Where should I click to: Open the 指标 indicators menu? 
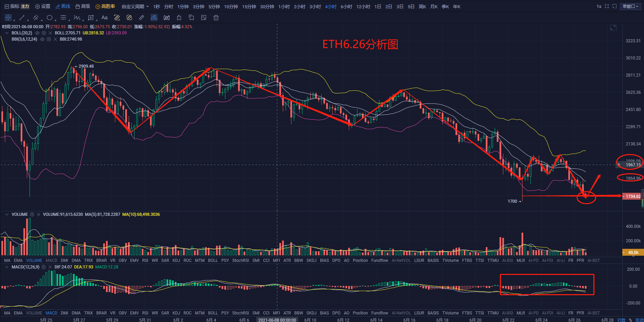click(x=12, y=7)
